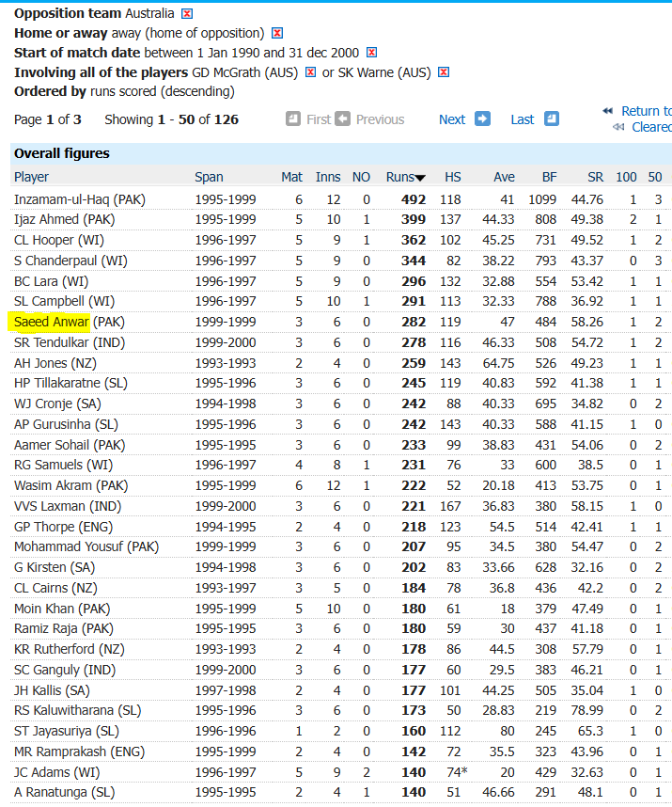Open GP Thorpe player page
This screenshot has width=672, height=807.
[x=44, y=527]
